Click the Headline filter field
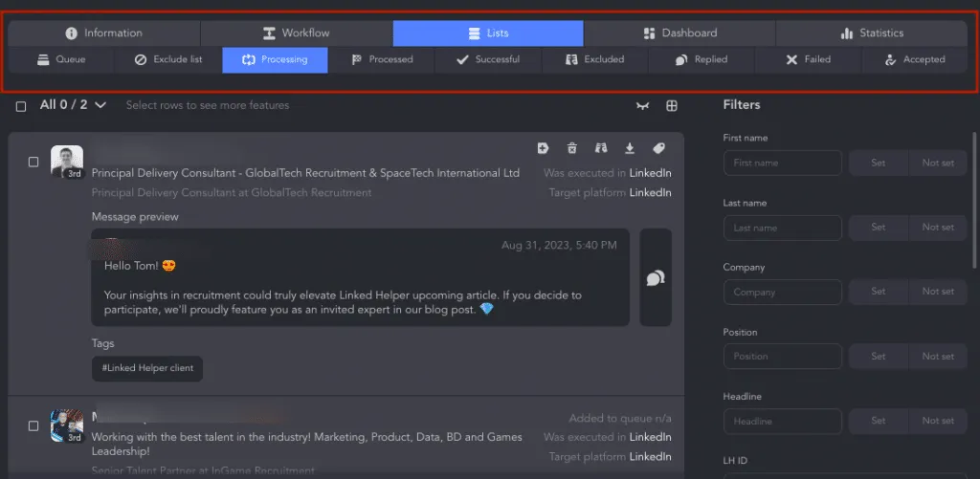 783,422
